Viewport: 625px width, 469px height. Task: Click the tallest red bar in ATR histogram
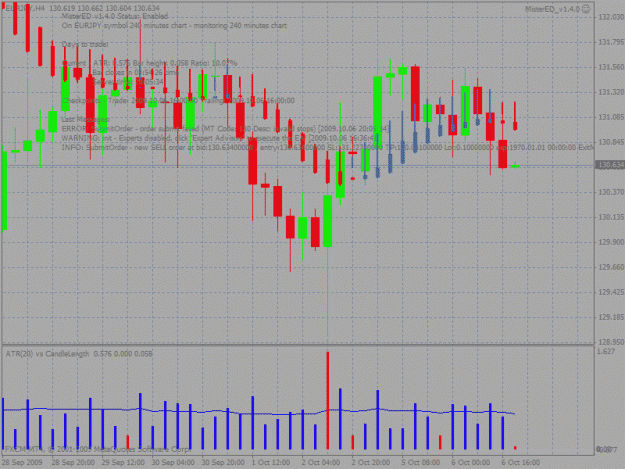pyautogui.click(x=328, y=400)
